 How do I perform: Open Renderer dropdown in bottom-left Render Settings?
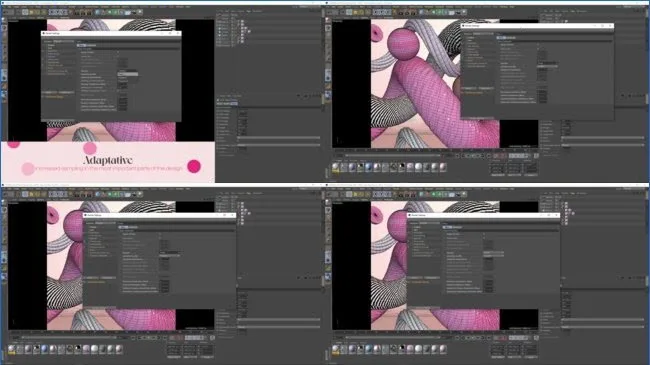[x=104, y=224]
